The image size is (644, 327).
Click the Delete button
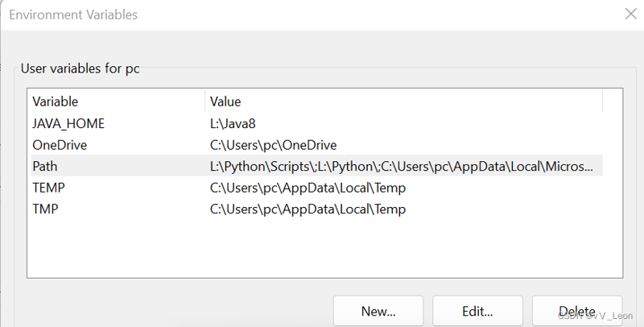577,311
